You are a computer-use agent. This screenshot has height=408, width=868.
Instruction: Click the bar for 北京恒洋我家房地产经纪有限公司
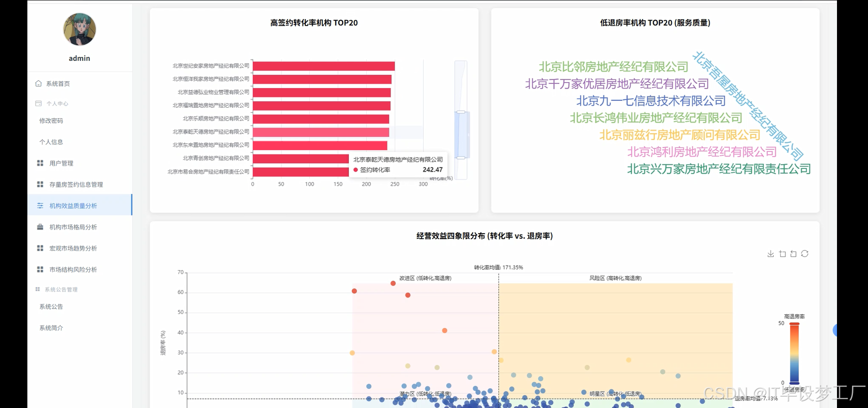[x=322, y=79]
